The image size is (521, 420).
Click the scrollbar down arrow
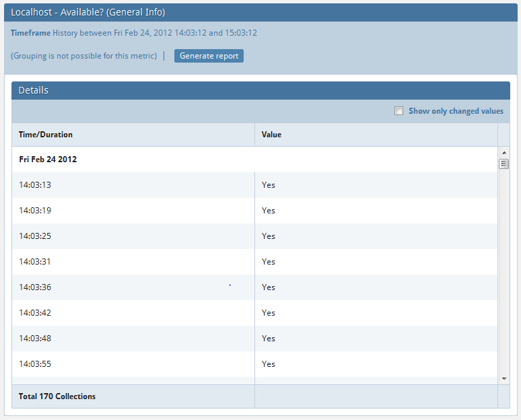pyautogui.click(x=504, y=379)
